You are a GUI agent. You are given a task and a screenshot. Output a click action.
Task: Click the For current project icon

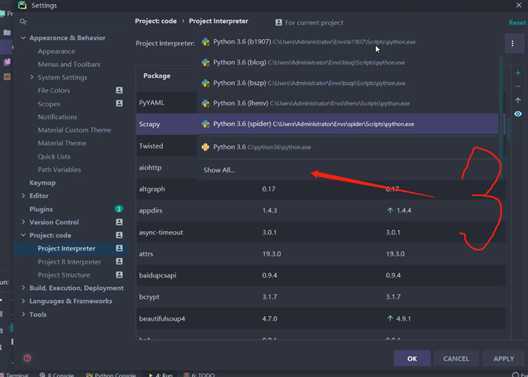[x=278, y=23]
